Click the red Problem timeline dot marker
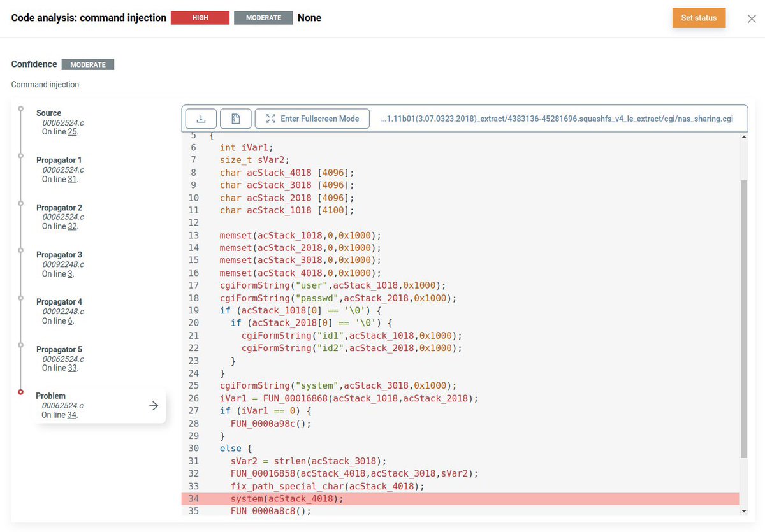The height and width of the screenshot is (532, 765). tap(21, 392)
